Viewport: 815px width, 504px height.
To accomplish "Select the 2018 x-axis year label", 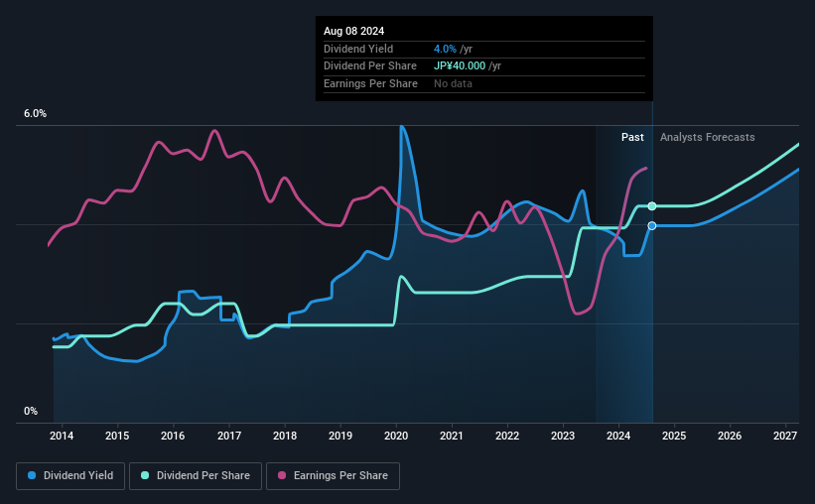I will click(x=285, y=436).
